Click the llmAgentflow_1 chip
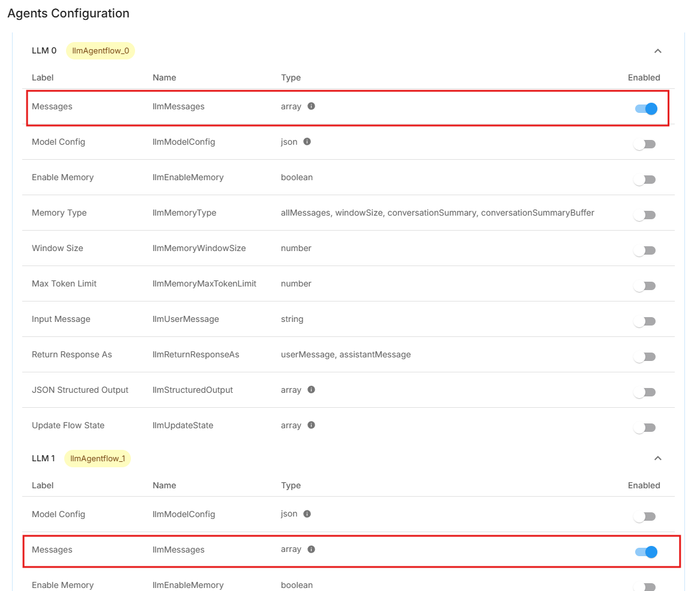The width and height of the screenshot is (700, 591). 98,459
